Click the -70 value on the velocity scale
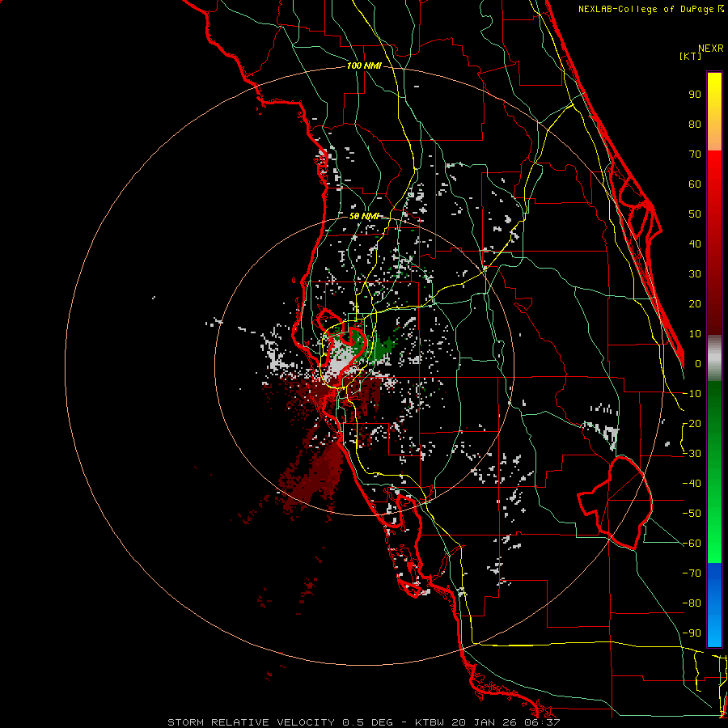The height and width of the screenshot is (728, 728). click(x=692, y=574)
